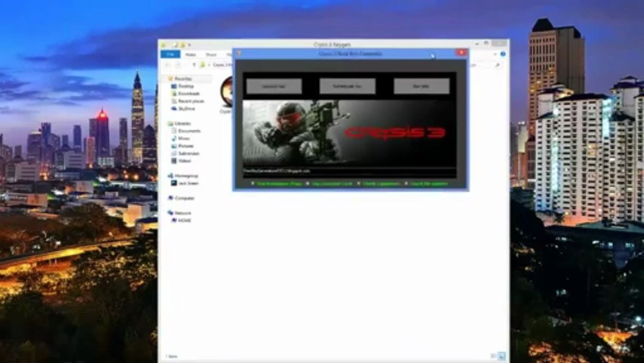Click the left gray button in Crysis 3 keygen
The image size is (644, 363).
tap(274, 86)
